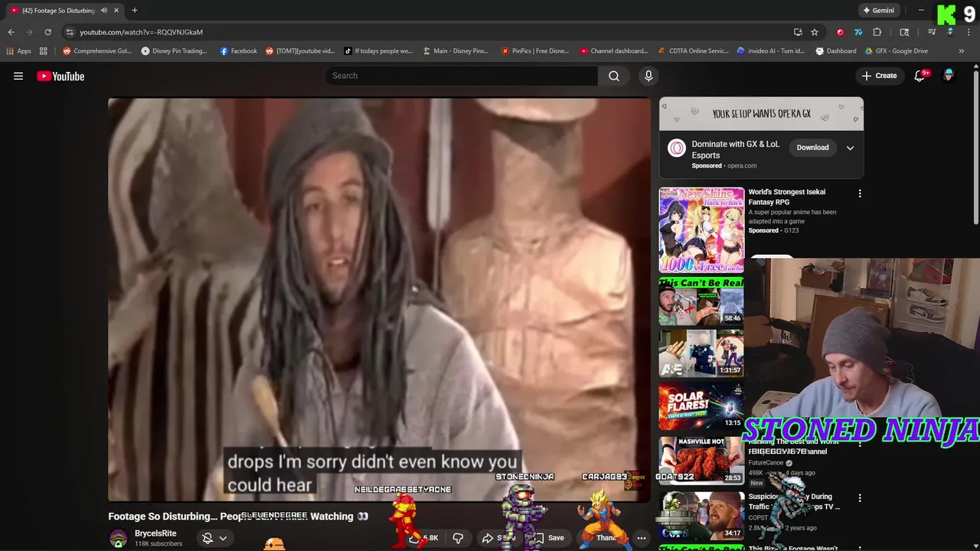Screen dimensions: 980x551
Task: Click the magnifying glass search button
Action: (x=614, y=76)
